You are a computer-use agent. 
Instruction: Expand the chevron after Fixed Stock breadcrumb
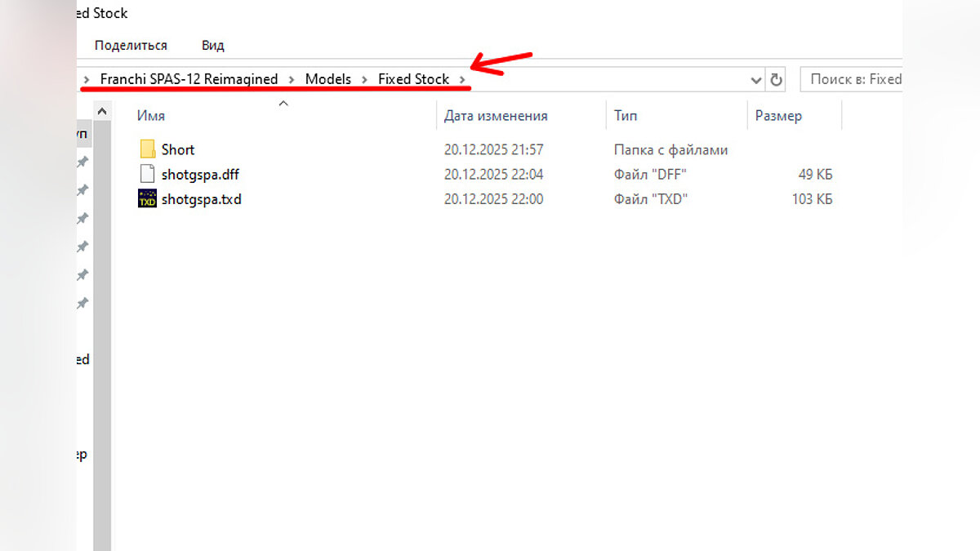(x=463, y=79)
